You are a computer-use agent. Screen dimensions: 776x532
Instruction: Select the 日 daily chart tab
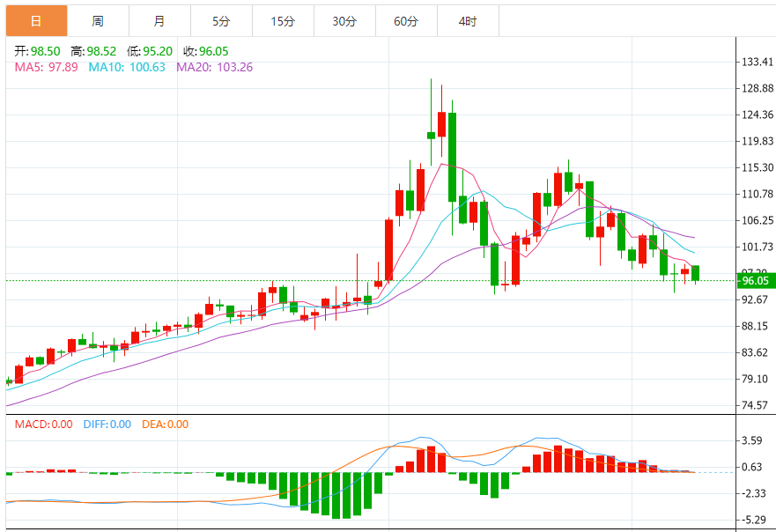[x=35, y=20]
